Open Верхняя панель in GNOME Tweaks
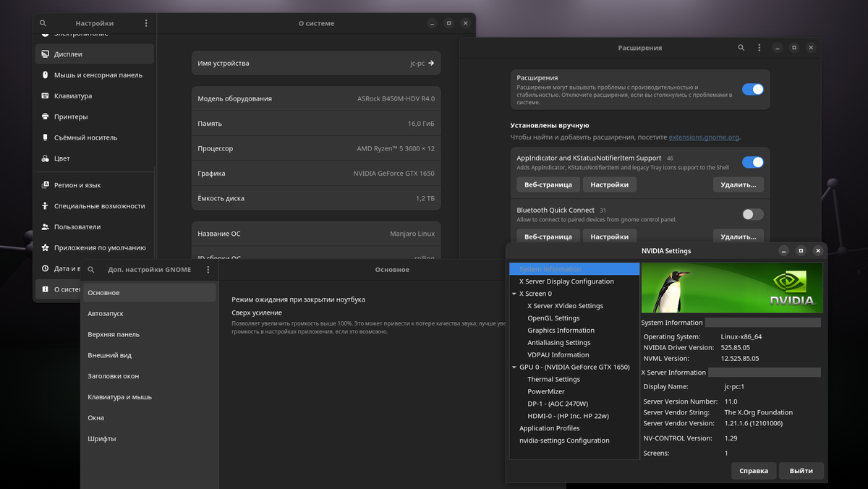 tap(149, 335)
